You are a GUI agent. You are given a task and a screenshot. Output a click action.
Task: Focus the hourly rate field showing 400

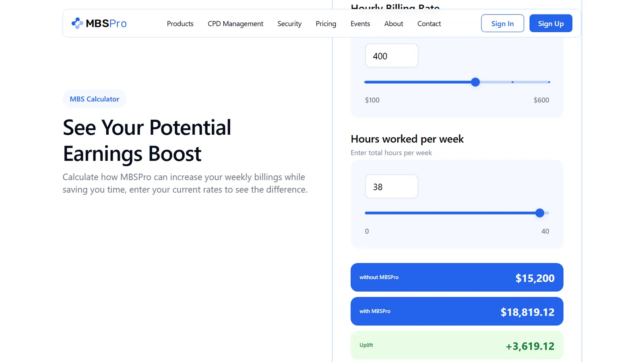(391, 56)
